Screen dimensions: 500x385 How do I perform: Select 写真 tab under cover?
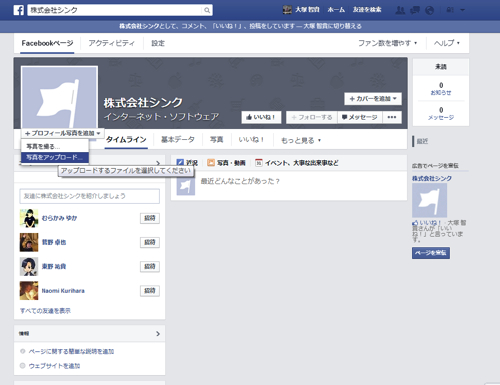pos(216,140)
